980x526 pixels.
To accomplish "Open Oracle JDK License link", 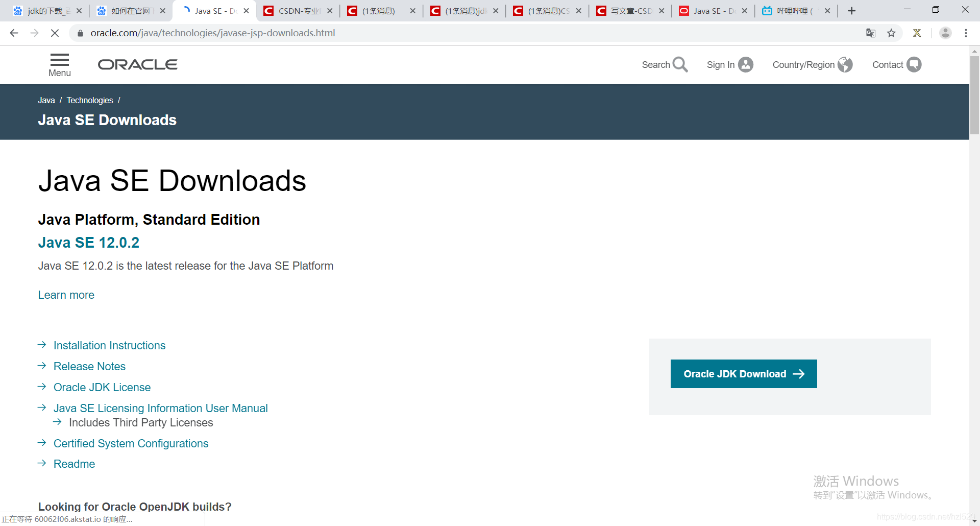I will click(x=102, y=387).
